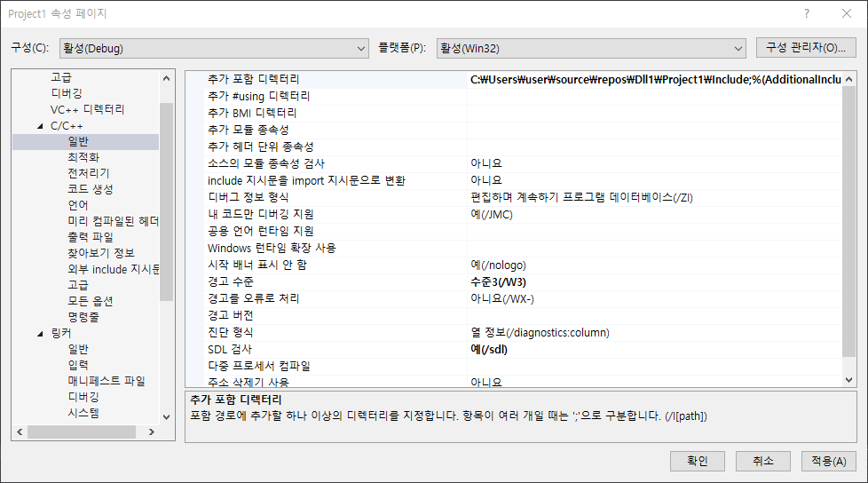This screenshot has width=868, height=483.
Task: Click the tree horizontal scrollbar thumb
Action: [x=82, y=432]
